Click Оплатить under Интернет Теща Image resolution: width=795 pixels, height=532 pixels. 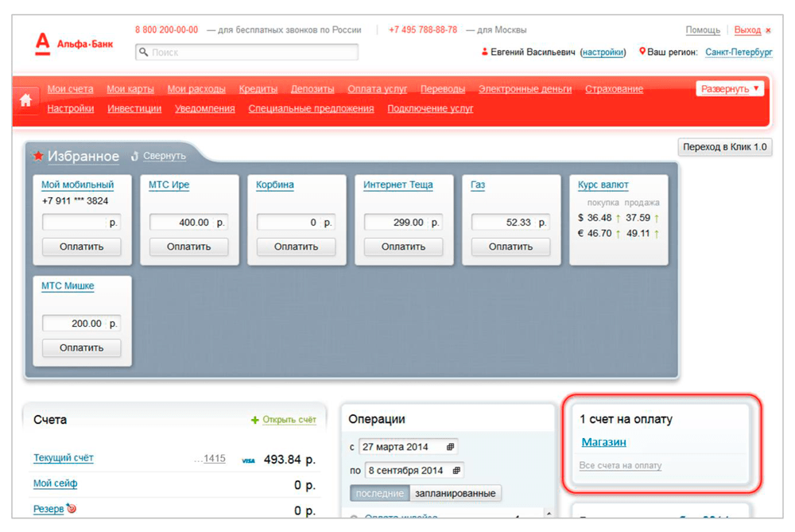click(x=404, y=247)
